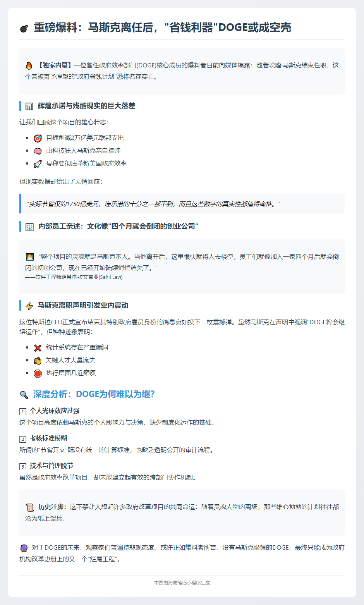Click the crystal ball icon before 对于DOGE的未来
Image resolution: width=364 pixels, height=605 pixels.
(24, 548)
